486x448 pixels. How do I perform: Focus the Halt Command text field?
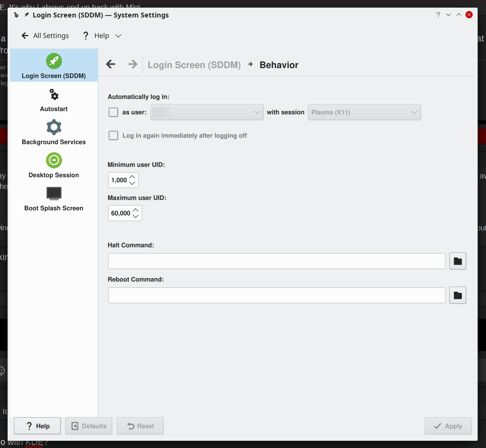pos(277,261)
